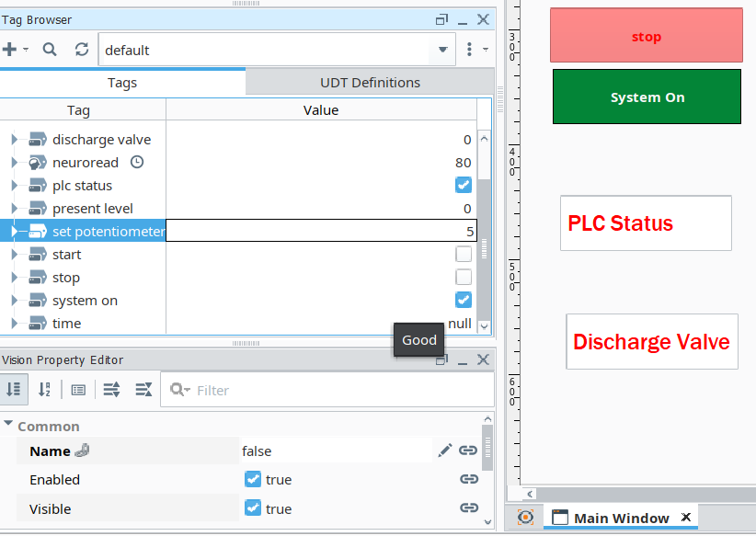The image size is (756, 536).
Task: Sort properties alphabetically in Property Editor
Action: tap(44, 390)
